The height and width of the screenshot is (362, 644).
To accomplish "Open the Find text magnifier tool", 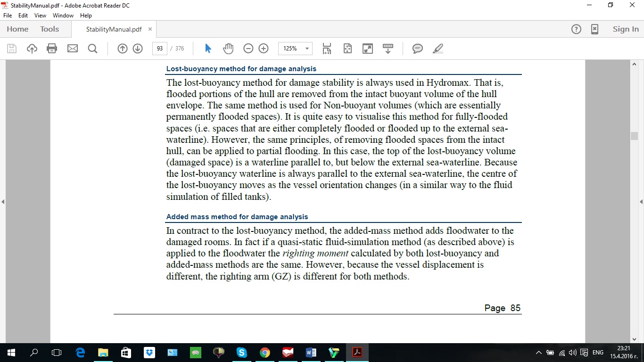I will click(92, 49).
